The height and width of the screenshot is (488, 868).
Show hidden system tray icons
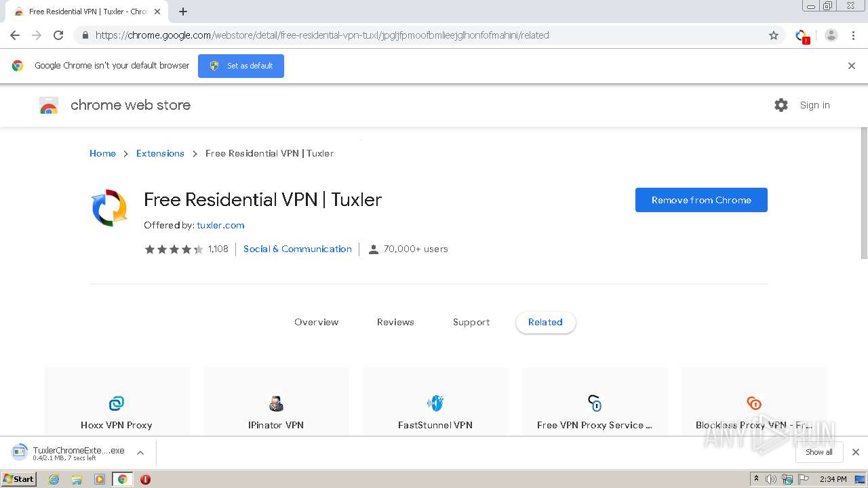click(x=756, y=479)
